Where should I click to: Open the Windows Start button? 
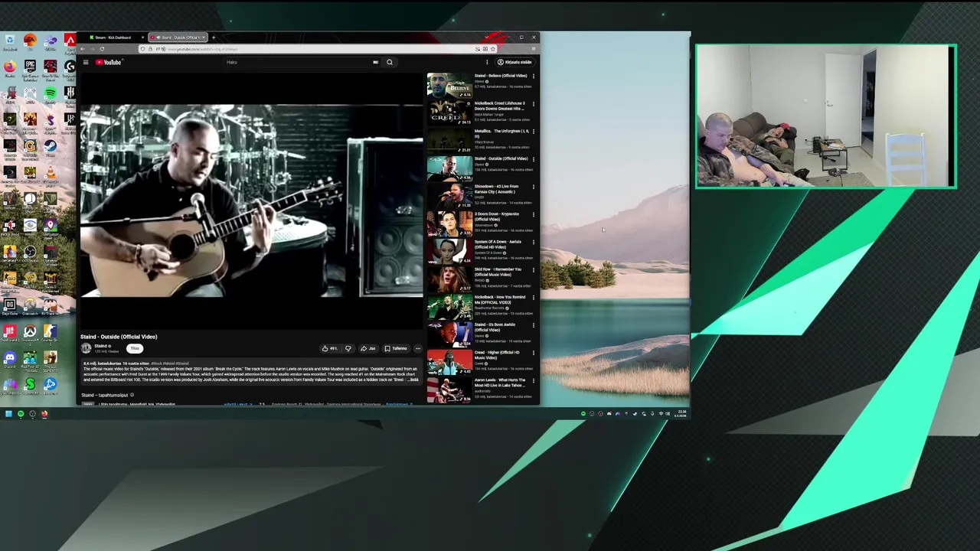[8, 414]
